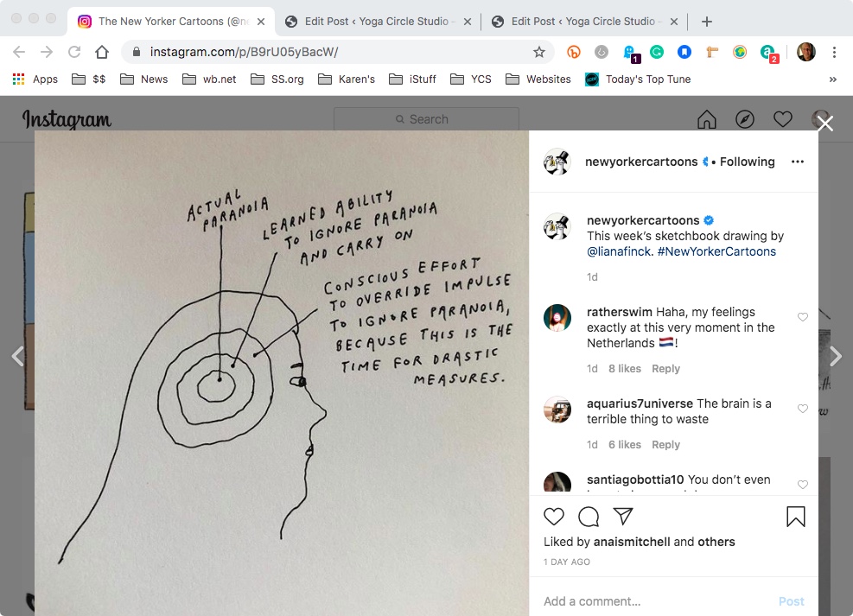
Task: Open ratherswim profile username
Action: coord(619,312)
